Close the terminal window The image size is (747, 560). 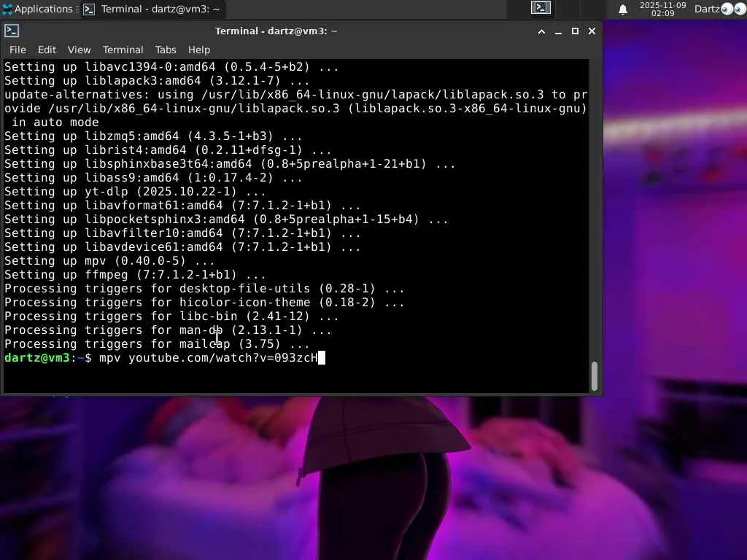coord(592,31)
